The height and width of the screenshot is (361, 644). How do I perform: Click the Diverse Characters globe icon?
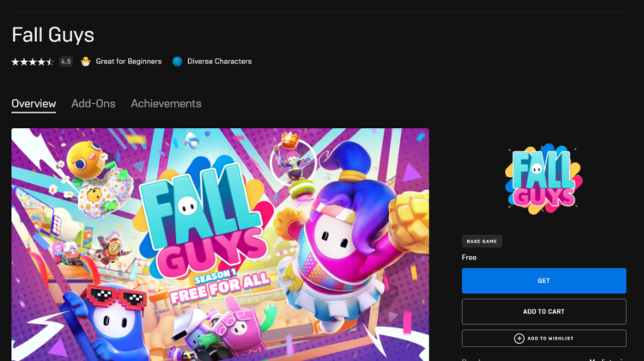pos(178,62)
